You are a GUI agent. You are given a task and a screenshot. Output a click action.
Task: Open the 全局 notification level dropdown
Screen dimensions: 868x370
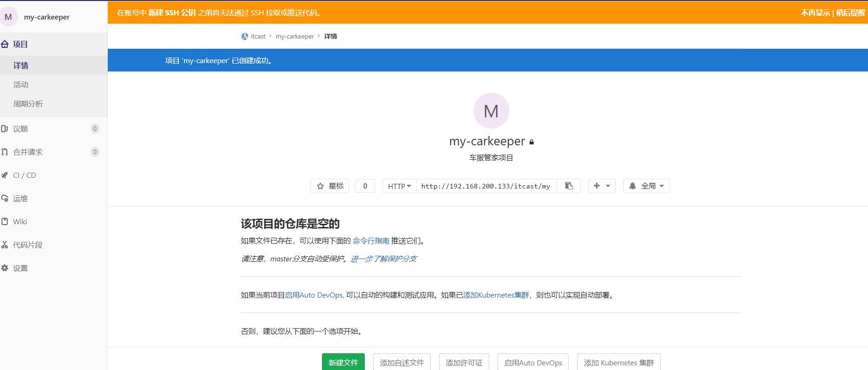pyautogui.click(x=646, y=186)
